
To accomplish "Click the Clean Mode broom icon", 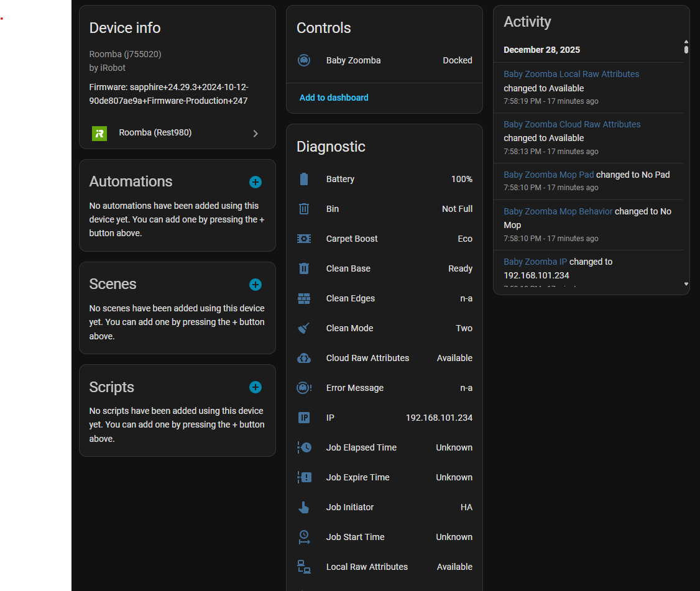I will tap(304, 328).
